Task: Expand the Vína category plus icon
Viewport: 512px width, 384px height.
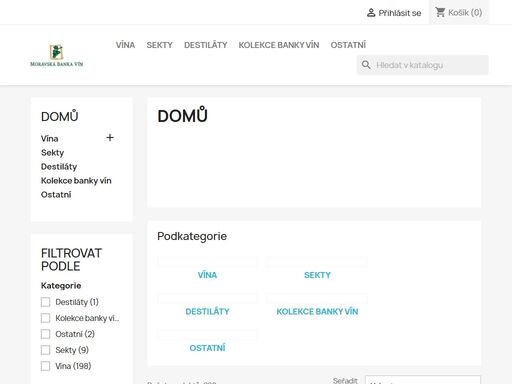Action: coord(110,138)
